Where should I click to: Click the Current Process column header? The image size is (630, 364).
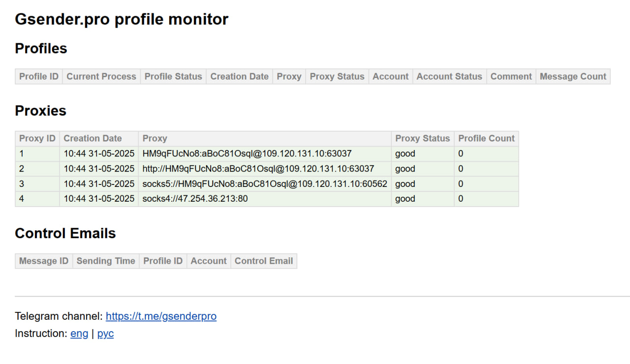[101, 76]
